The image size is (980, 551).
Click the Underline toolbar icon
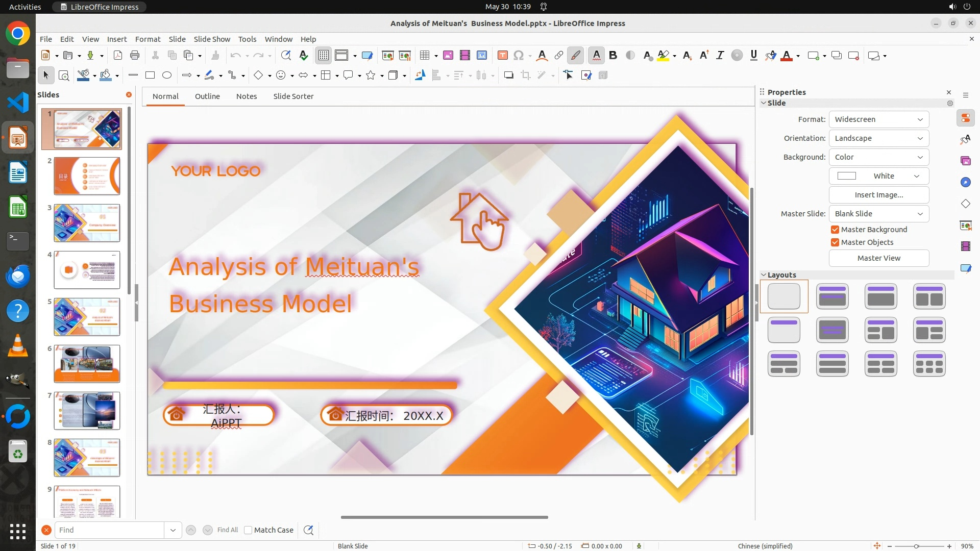coord(753,56)
